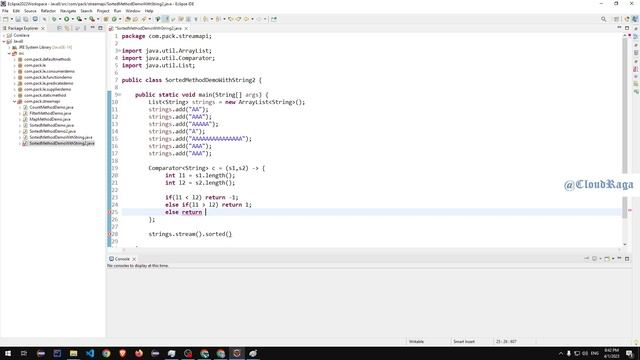640x360 pixels.
Task: Click the Pin Editor toolbar icon
Action: 274,19
